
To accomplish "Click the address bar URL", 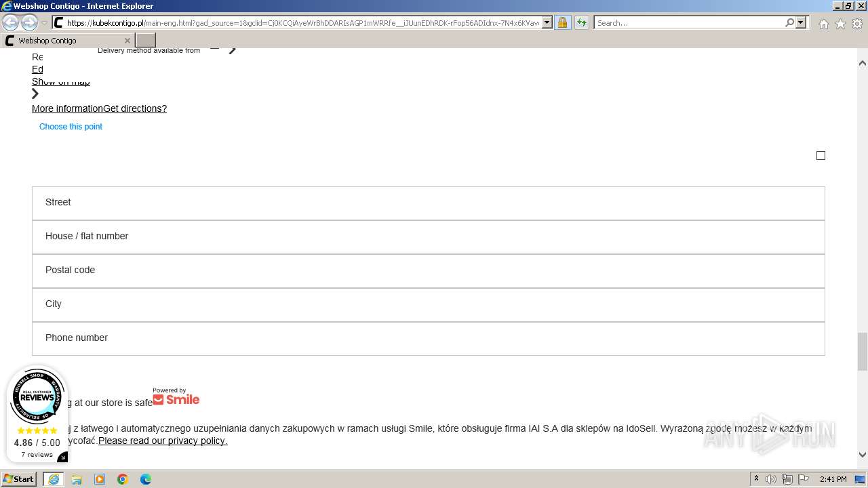I will click(303, 22).
